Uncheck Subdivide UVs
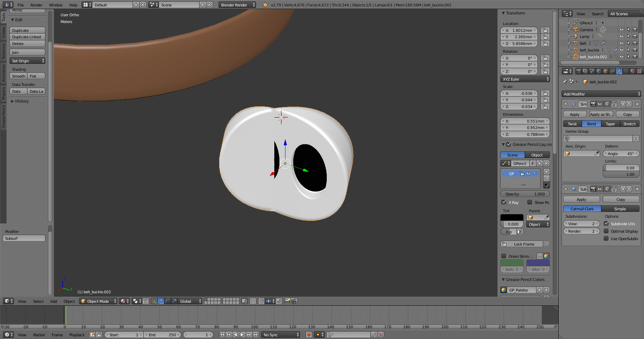Screen dimensions: 644x339 pyautogui.click(x=606, y=224)
